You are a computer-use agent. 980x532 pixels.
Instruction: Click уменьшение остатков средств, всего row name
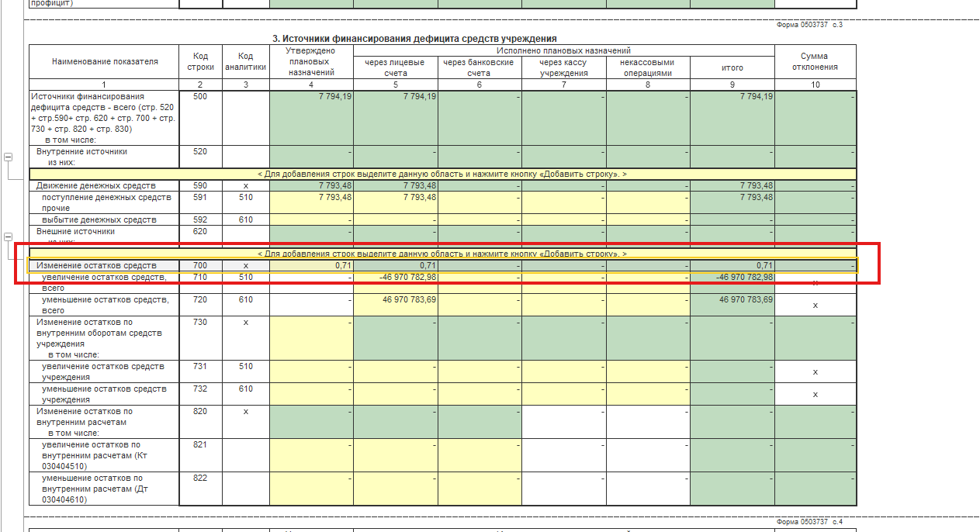[x=104, y=305]
